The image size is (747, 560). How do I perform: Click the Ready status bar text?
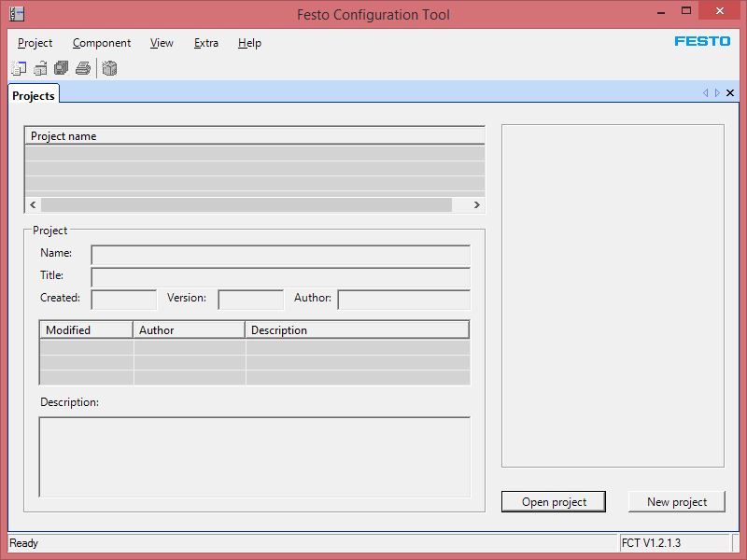24,543
